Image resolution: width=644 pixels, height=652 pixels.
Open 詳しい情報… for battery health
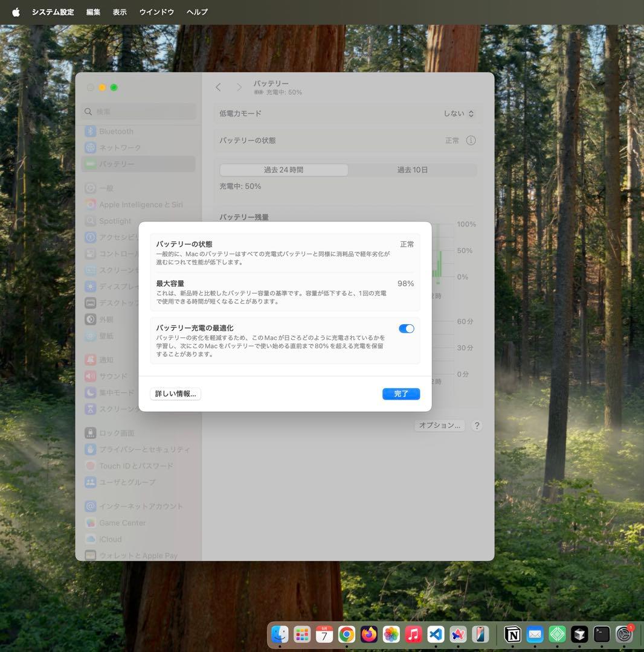click(175, 394)
